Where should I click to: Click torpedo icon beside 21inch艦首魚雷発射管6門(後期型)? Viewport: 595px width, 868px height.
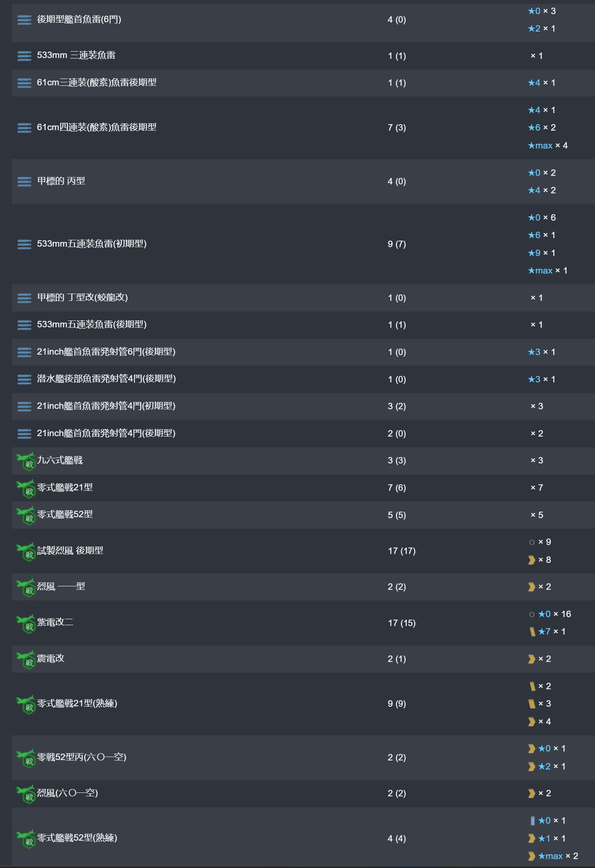(24, 352)
